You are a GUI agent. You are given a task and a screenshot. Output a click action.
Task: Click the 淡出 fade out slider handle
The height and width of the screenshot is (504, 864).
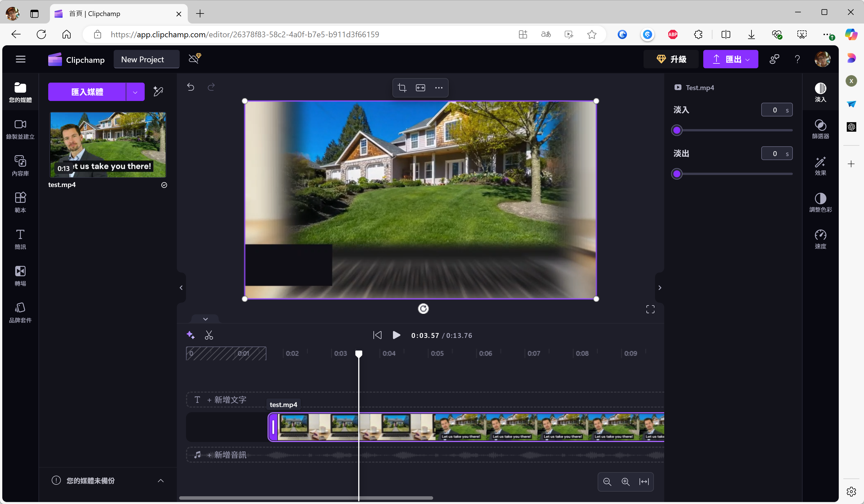[x=677, y=174]
